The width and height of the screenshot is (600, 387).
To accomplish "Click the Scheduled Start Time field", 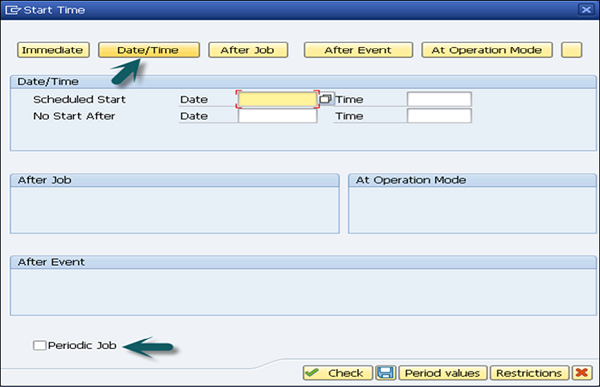I will [439, 99].
